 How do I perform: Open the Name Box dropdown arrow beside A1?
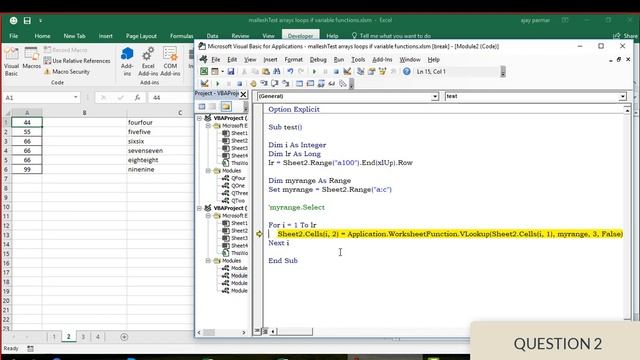pyautogui.click(x=76, y=98)
